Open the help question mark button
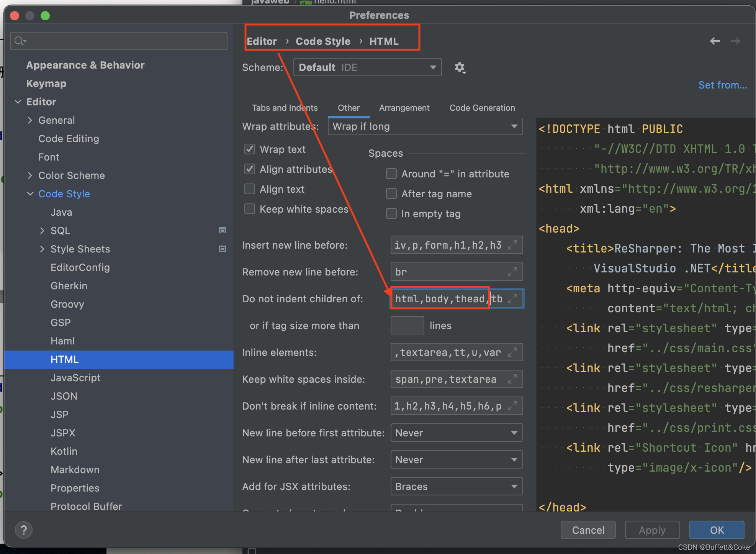Screen dimensions: 756x554 (x=24, y=530)
